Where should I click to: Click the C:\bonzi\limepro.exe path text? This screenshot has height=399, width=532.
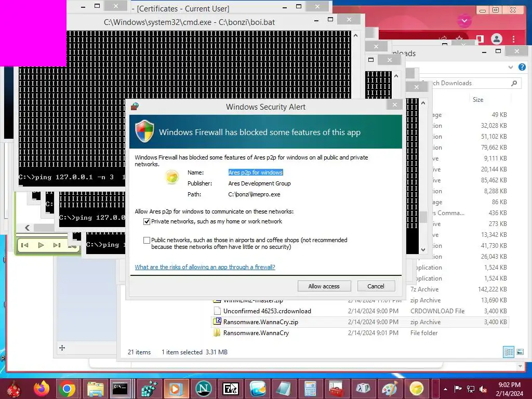coord(254,194)
